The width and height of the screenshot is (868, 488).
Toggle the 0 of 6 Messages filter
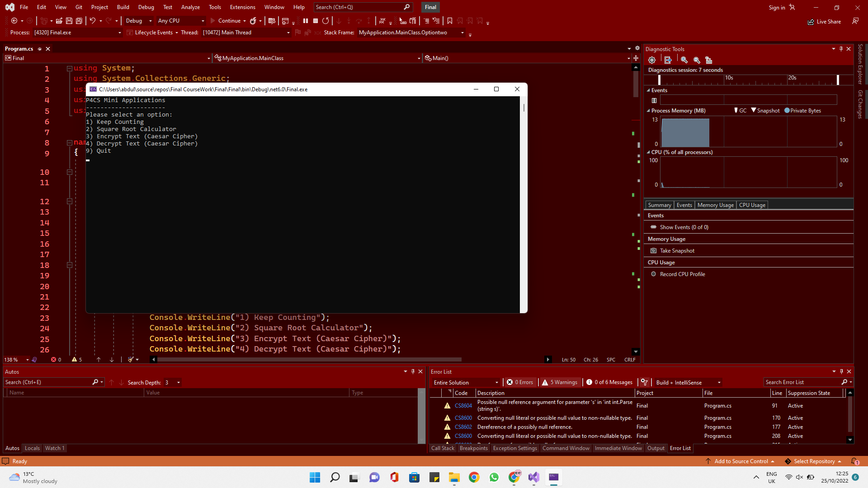point(609,382)
